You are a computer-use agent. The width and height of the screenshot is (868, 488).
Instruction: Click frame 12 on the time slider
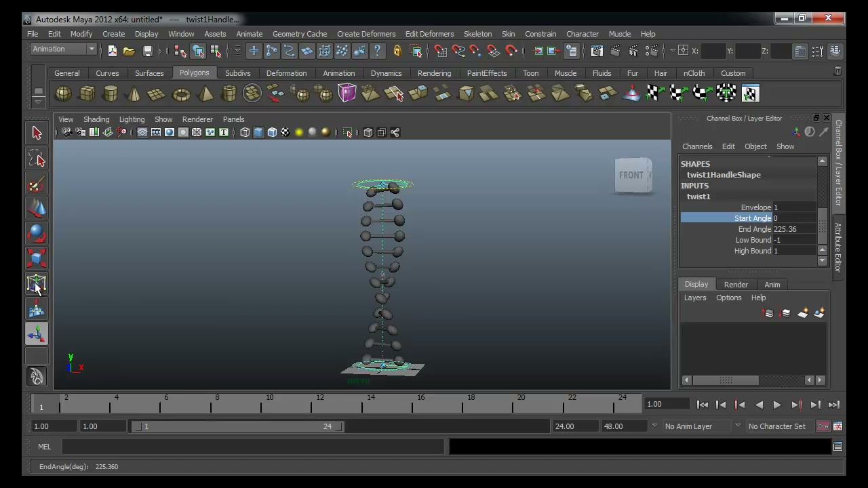pyautogui.click(x=319, y=405)
